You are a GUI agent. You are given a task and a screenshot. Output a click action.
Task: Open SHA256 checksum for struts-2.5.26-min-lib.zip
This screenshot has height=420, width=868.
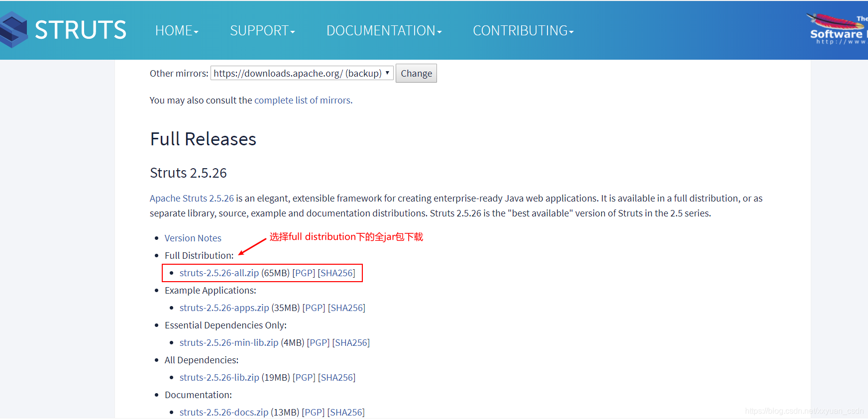(351, 342)
